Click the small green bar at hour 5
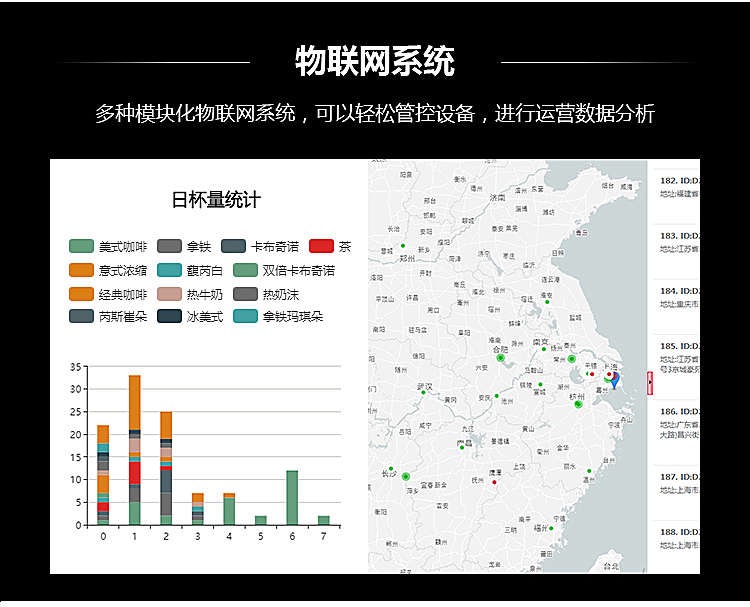The image size is (750, 607). (260, 520)
